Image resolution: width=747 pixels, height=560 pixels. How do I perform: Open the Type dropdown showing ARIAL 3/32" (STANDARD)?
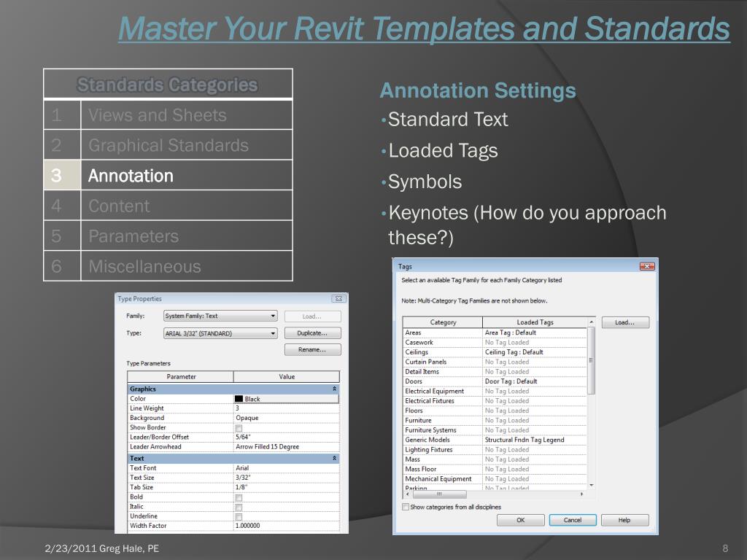click(220, 333)
